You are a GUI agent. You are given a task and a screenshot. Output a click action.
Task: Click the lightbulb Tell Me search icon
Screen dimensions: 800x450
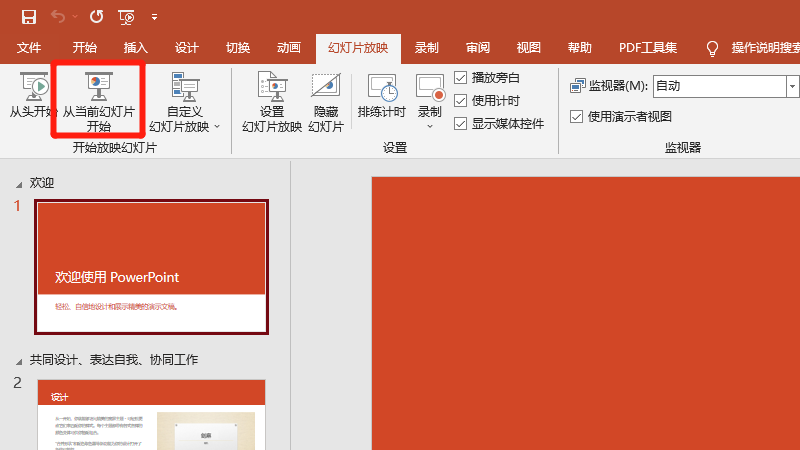click(x=713, y=48)
